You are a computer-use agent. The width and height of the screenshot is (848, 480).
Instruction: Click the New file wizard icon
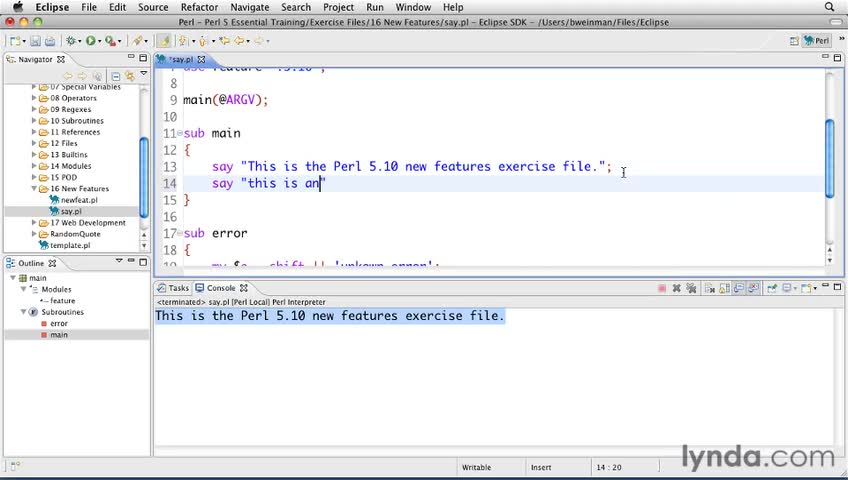coord(15,41)
